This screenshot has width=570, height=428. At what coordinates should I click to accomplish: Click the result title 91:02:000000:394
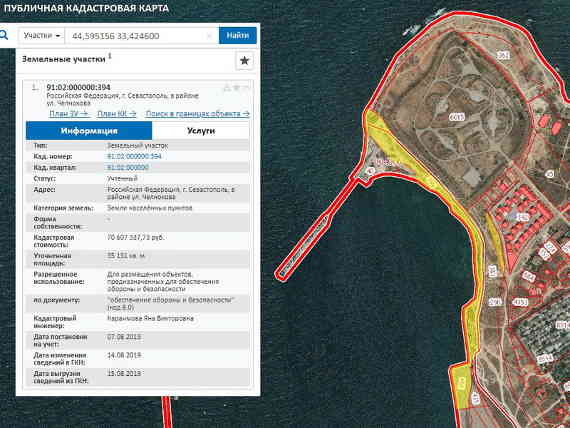(78, 87)
